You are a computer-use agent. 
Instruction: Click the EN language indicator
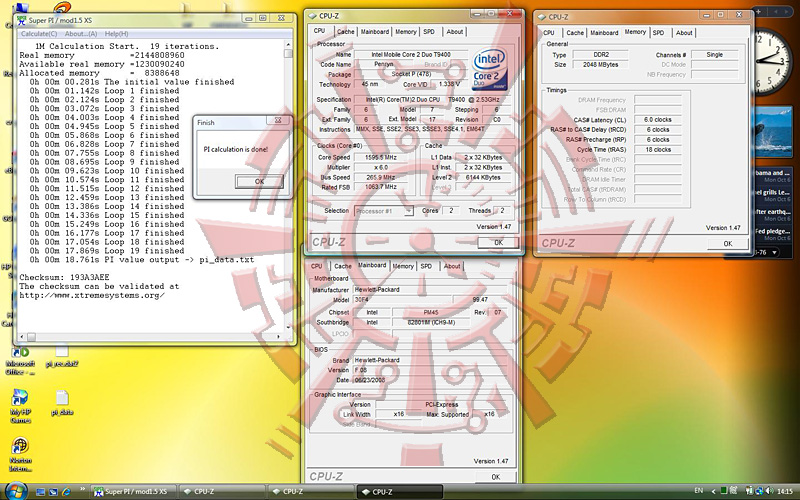coord(698,491)
